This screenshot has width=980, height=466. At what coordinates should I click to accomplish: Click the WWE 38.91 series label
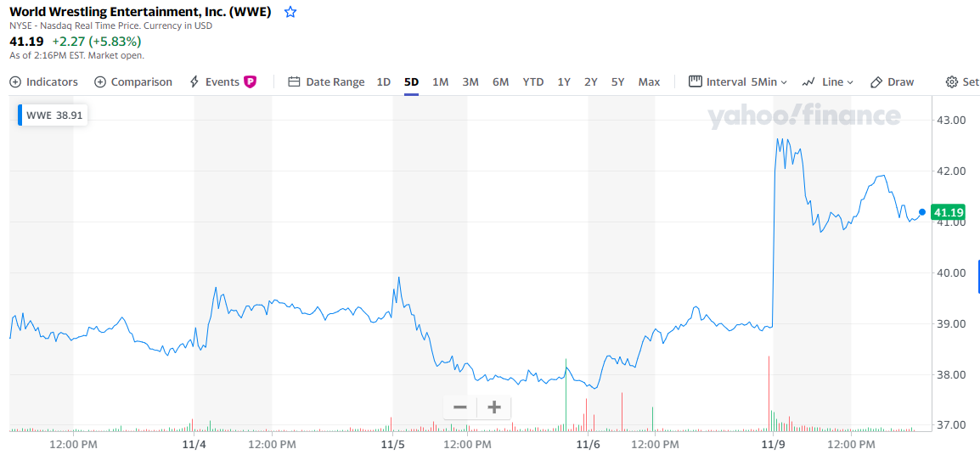54,115
